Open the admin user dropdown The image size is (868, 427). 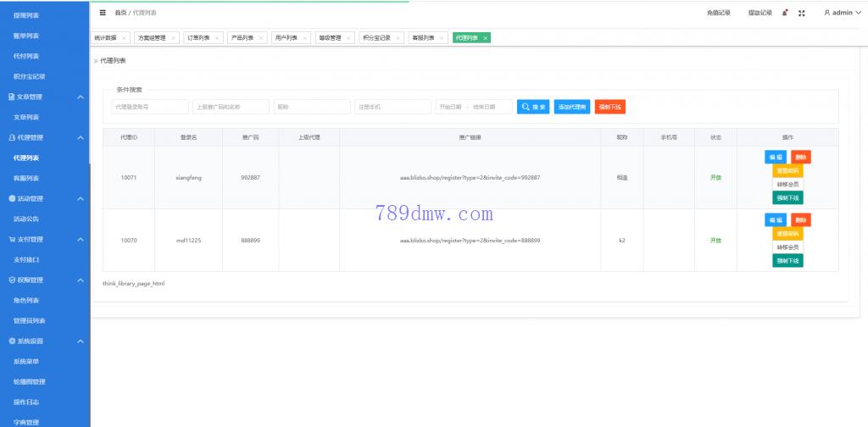click(x=842, y=13)
